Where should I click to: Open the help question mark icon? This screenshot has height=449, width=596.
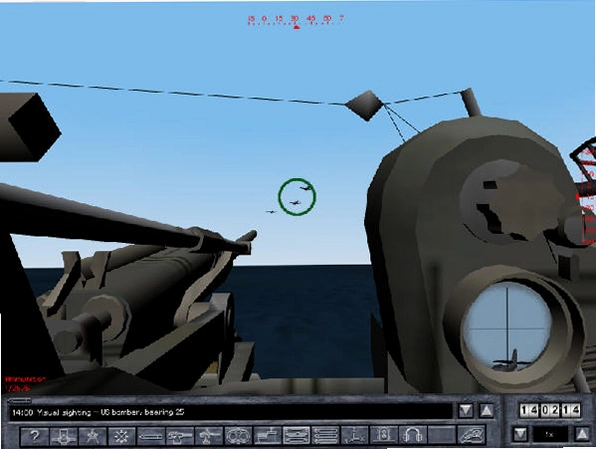(34, 436)
